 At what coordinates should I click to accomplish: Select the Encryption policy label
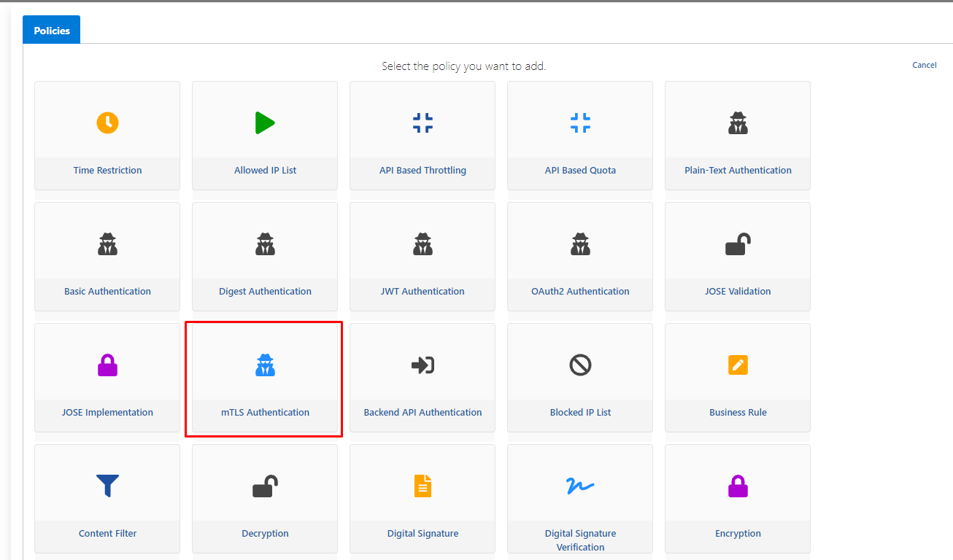tap(738, 534)
